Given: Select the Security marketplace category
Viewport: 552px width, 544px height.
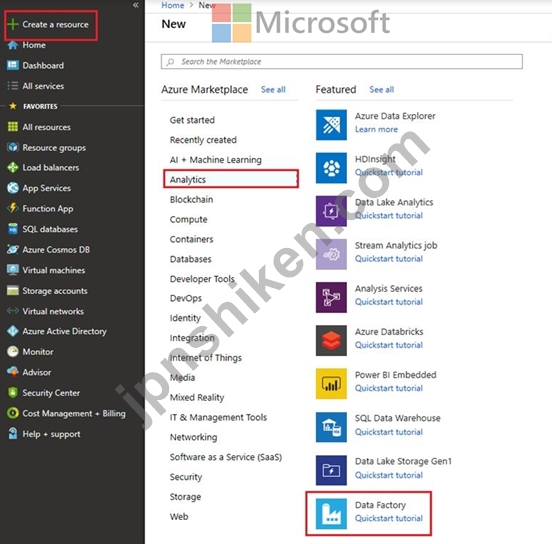Looking at the screenshot, I should (186, 477).
